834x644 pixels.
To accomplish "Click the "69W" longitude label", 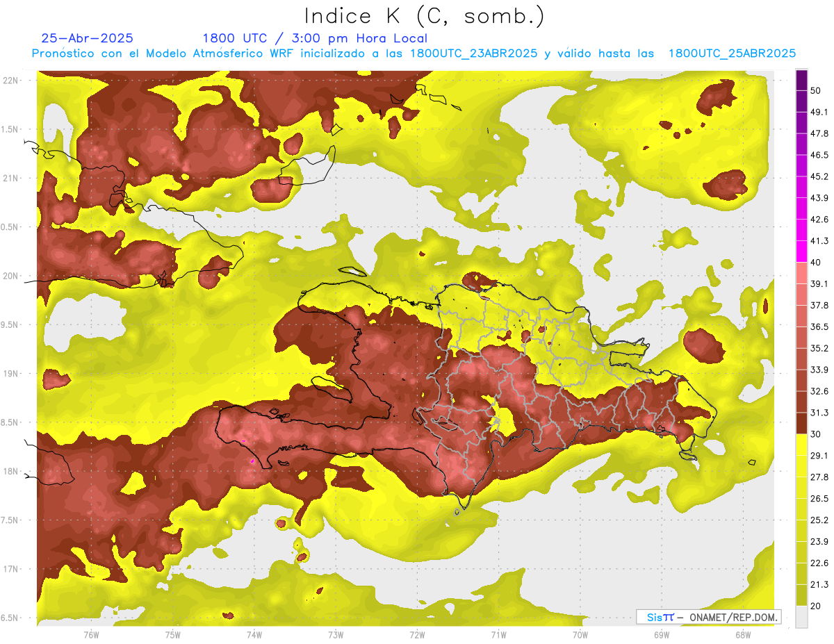I will [662, 634].
